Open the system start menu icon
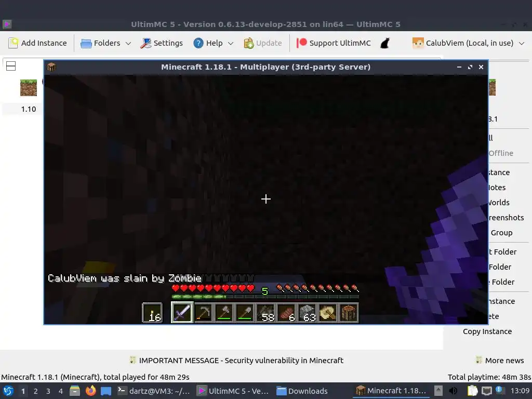The image size is (532, 399). [x=8, y=391]
